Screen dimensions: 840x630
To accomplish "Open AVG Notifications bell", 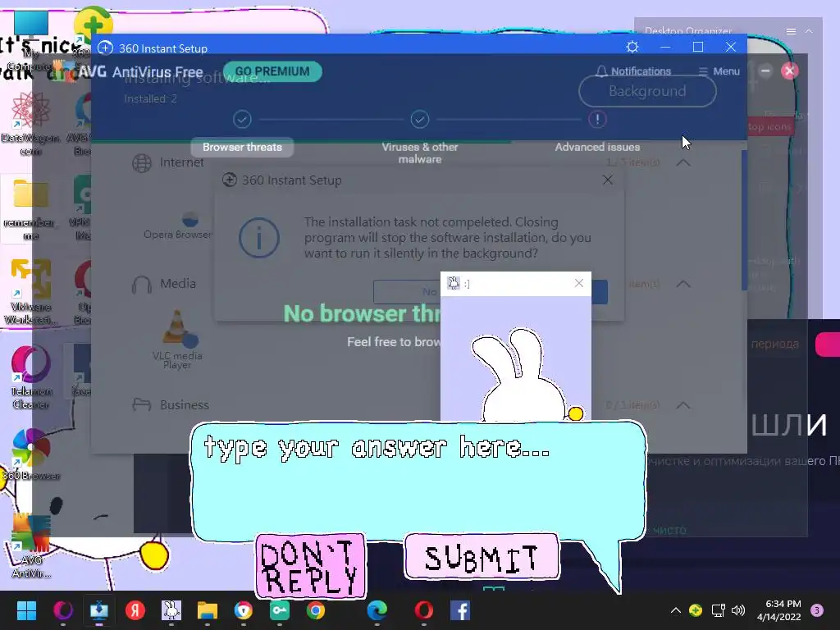I will (x=633, y=71).
